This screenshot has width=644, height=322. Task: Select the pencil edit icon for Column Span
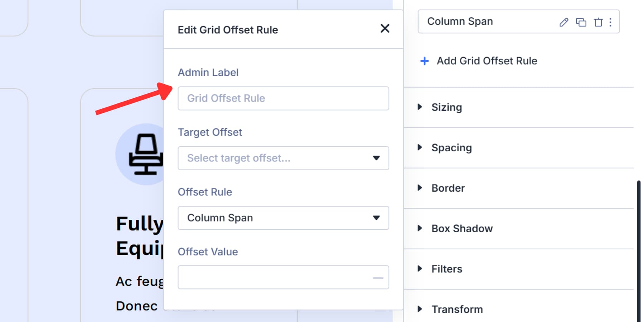[x=563, y=22]
